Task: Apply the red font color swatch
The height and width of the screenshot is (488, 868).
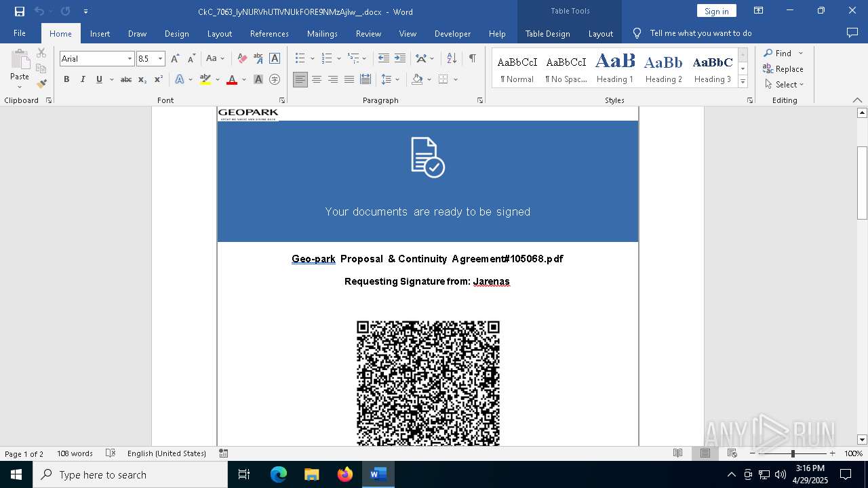Action: point(232,79)
